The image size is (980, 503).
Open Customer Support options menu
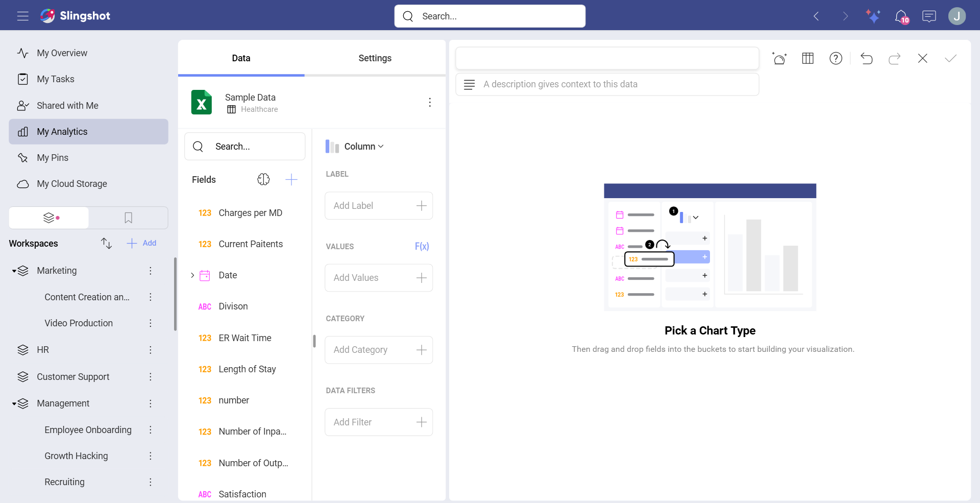[150, 377]
